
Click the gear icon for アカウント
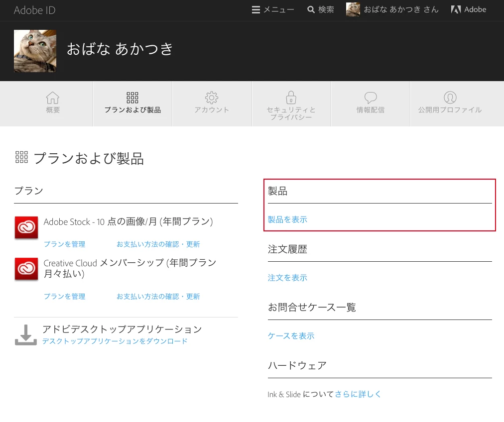pos(212,98)
